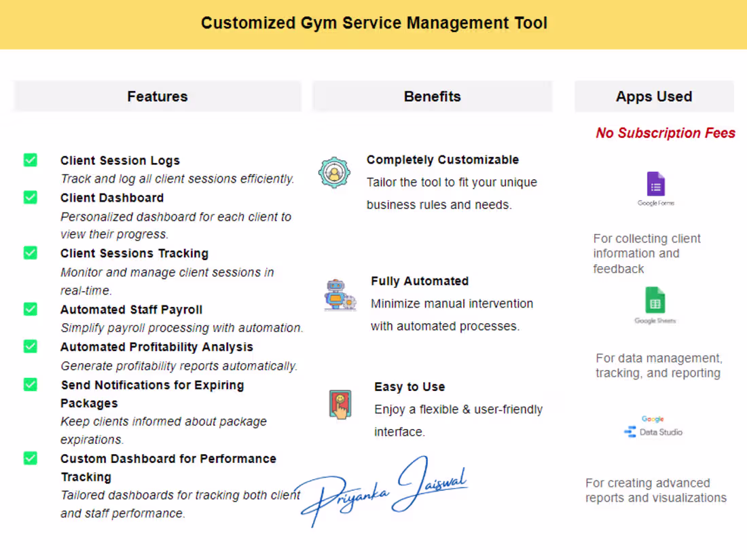Click the checkmark beside Automated Staff Payroll
The width and height of the screenshot is (747, 560).
tap(30, 309)
